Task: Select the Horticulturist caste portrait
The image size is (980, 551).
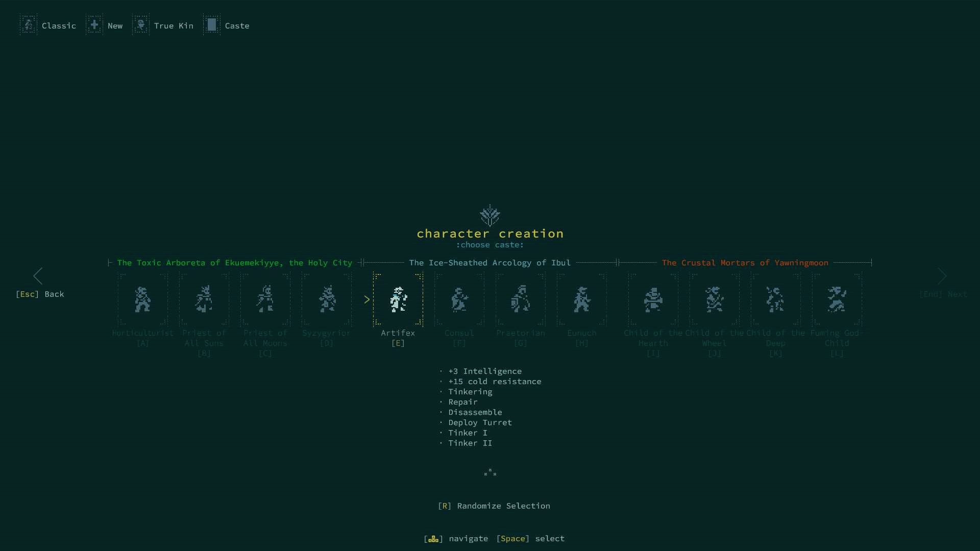Action: 143,299
